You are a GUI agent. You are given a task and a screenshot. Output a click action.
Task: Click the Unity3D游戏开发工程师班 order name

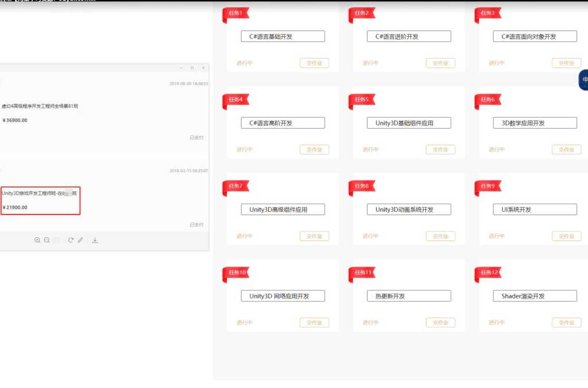(x=40, y=193)
